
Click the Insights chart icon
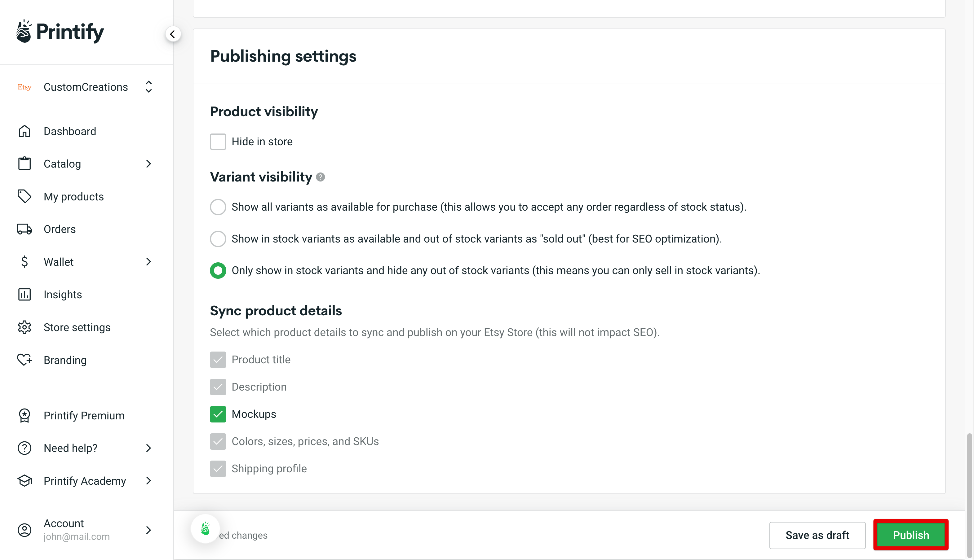coord(24,295)
